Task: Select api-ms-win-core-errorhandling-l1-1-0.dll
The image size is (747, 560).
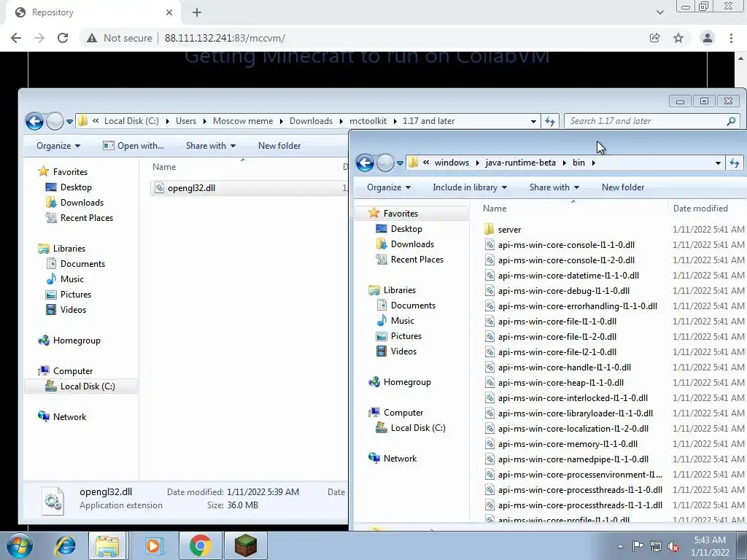Action: (578, 306)
